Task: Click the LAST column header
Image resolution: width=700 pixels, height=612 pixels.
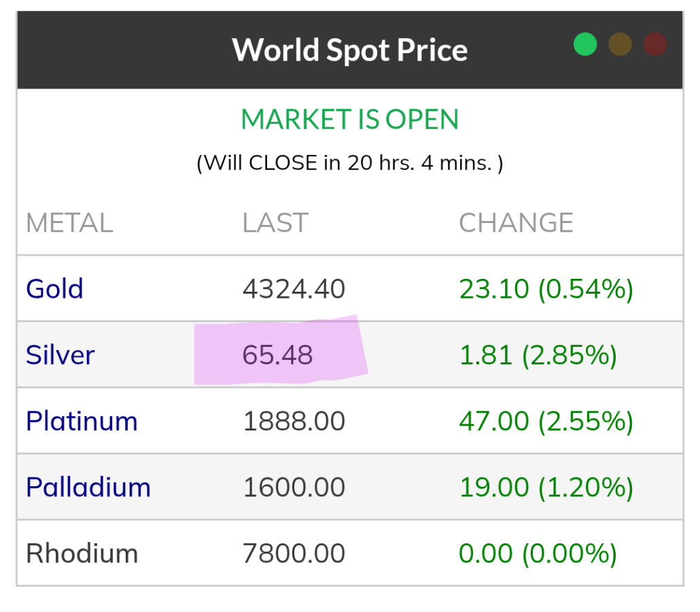Action: click(x=275, y=223)
